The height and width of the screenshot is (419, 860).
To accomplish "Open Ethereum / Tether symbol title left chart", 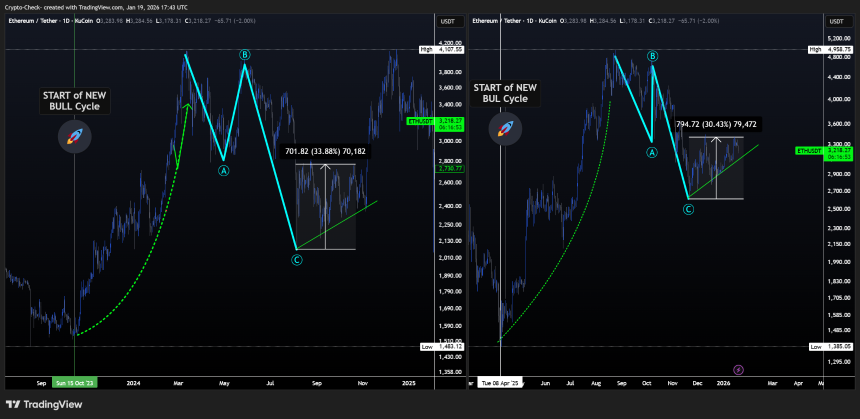I will (31, 21).
